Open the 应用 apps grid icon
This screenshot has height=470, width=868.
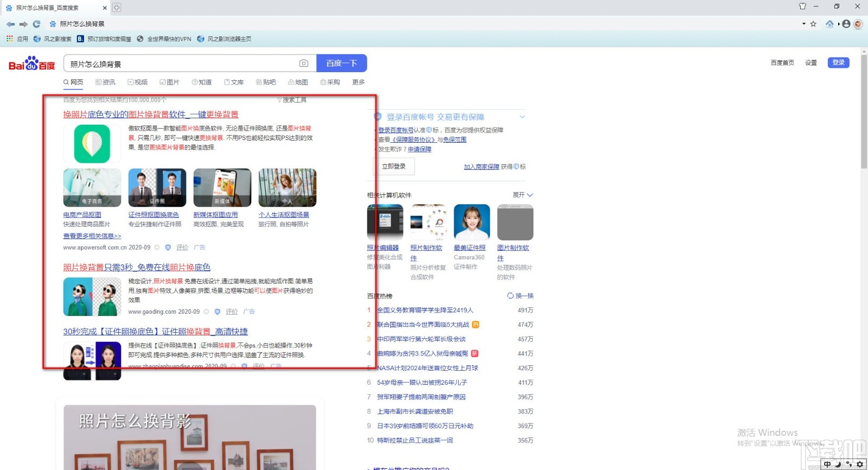10,39
